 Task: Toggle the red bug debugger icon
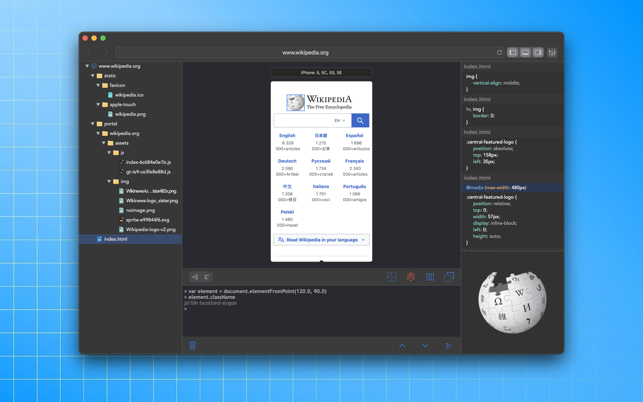tap(410, 277)
